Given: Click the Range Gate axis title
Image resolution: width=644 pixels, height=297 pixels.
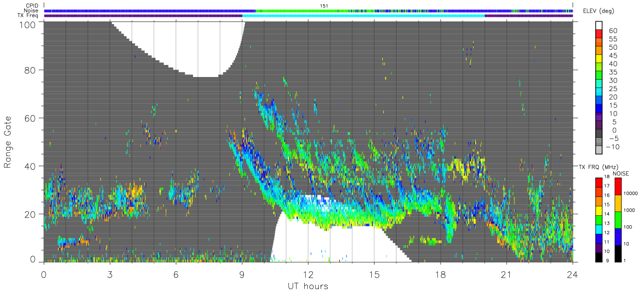Looking at the screenshot, I should (x=8, y=142).
